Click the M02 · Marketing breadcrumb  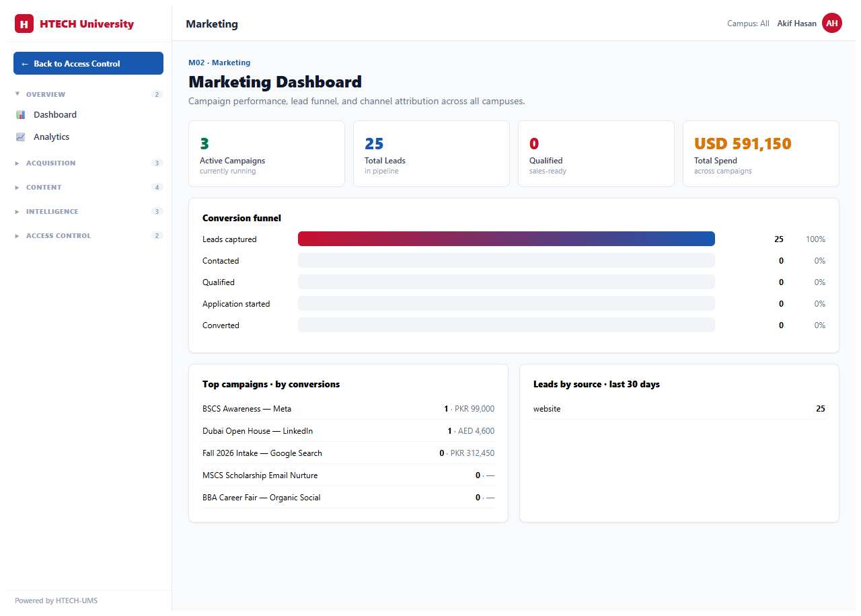tap(219, 63)
